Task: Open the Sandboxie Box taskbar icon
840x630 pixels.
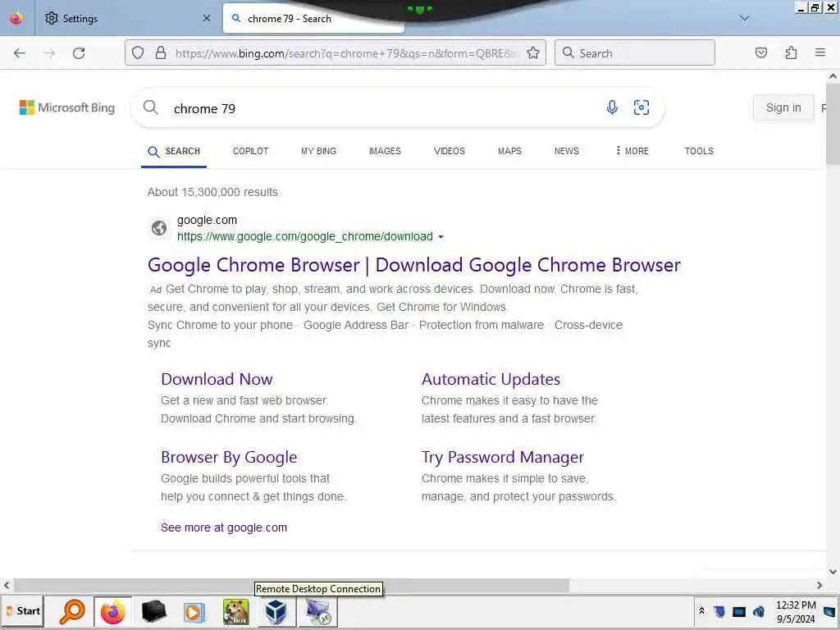Action: [x=235, y=612]
